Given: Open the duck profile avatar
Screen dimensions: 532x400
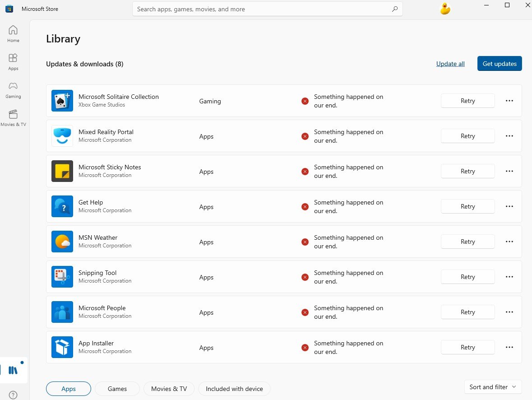Looking at the screenshot, I should [x=445, y=9].
